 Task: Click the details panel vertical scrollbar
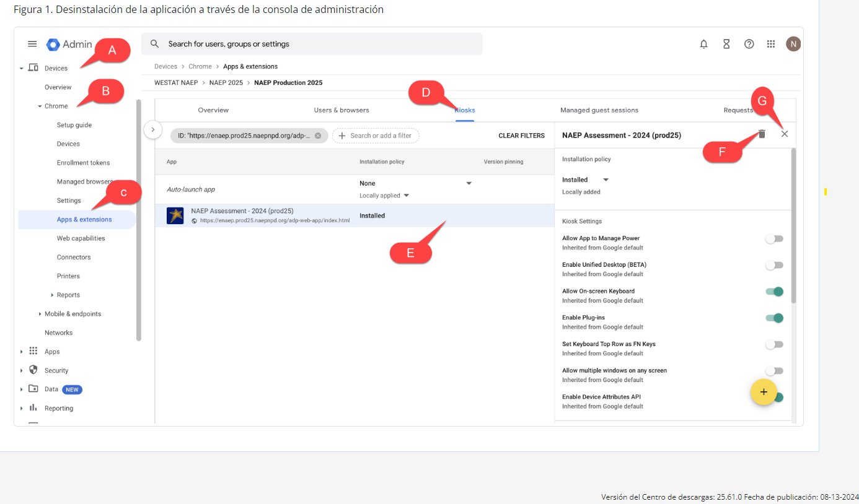[x=793, y=225]
